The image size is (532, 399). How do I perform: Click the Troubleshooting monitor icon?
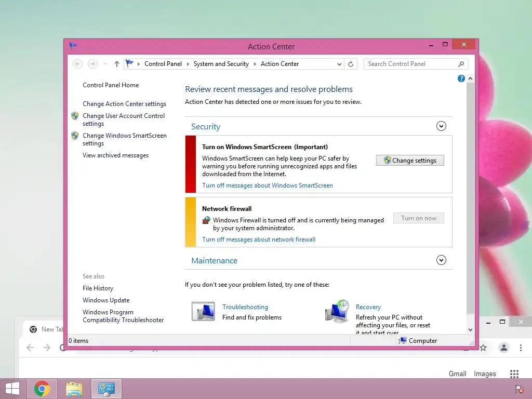[203, 311]
